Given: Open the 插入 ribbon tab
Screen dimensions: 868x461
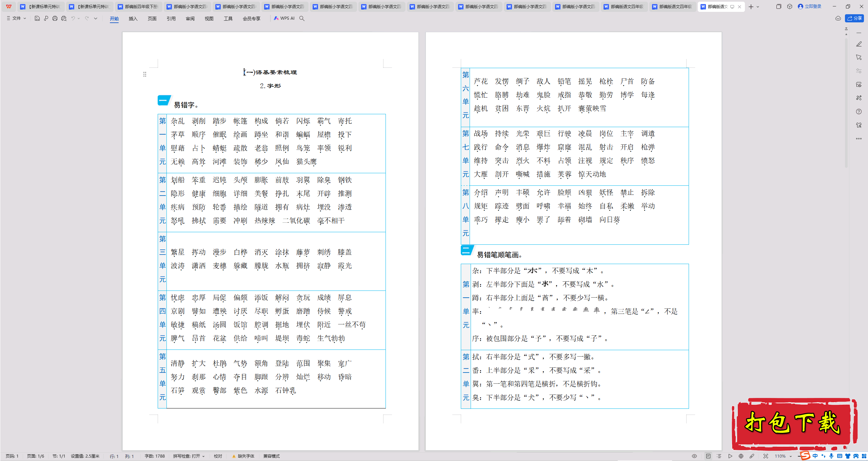Looking at the screenshot, I should [133, 19].
